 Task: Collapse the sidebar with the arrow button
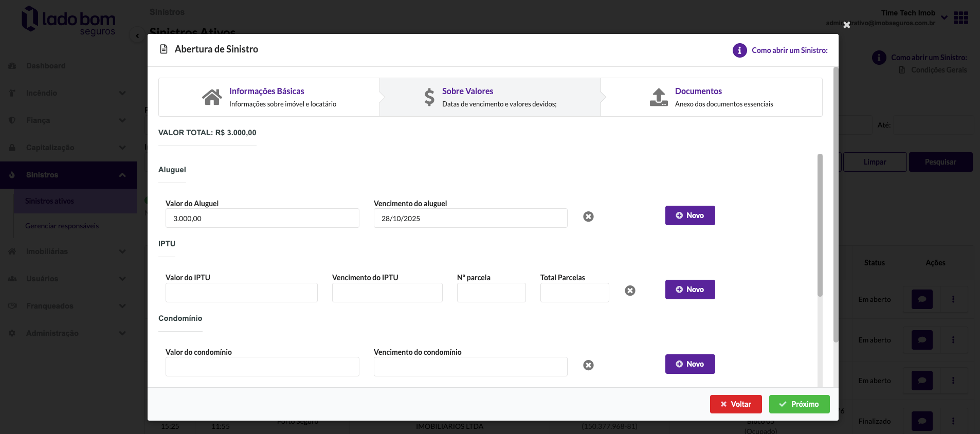pos(137,35)
